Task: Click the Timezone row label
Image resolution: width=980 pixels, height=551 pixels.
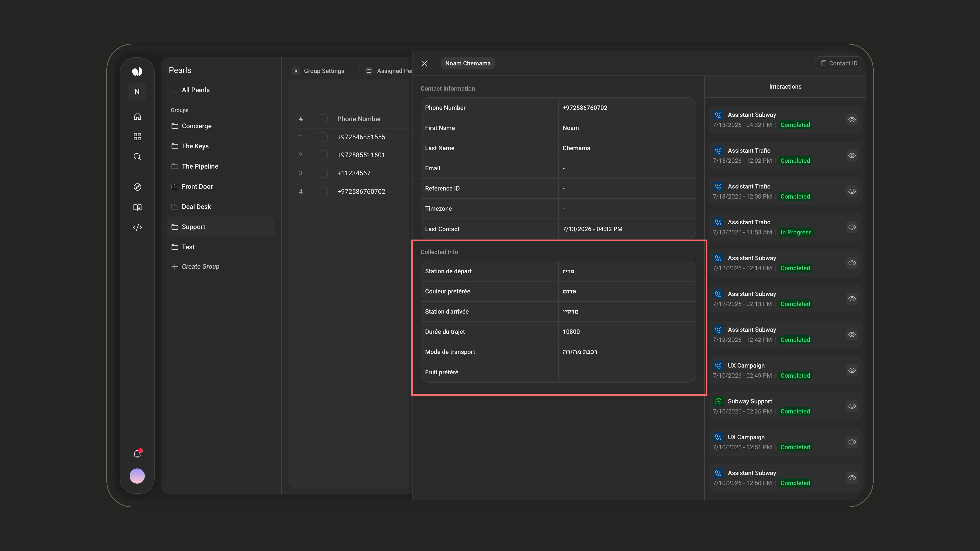Action: click(x=438, y=208)
